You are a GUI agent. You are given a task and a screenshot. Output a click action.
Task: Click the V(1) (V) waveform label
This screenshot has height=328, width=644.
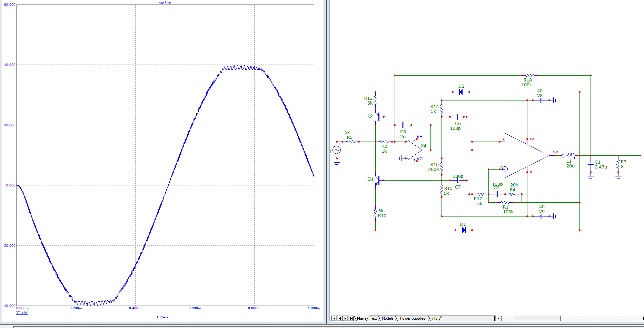pyautogui.click(x=22, y=313)
